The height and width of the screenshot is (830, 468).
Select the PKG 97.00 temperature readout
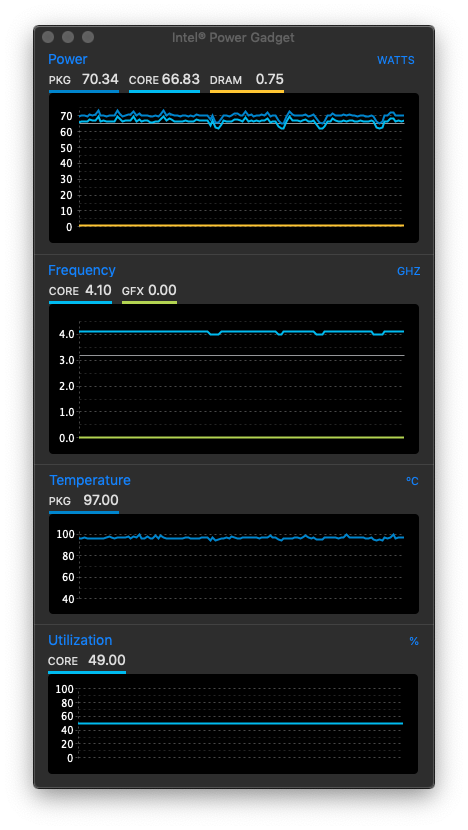coord(84,500)
